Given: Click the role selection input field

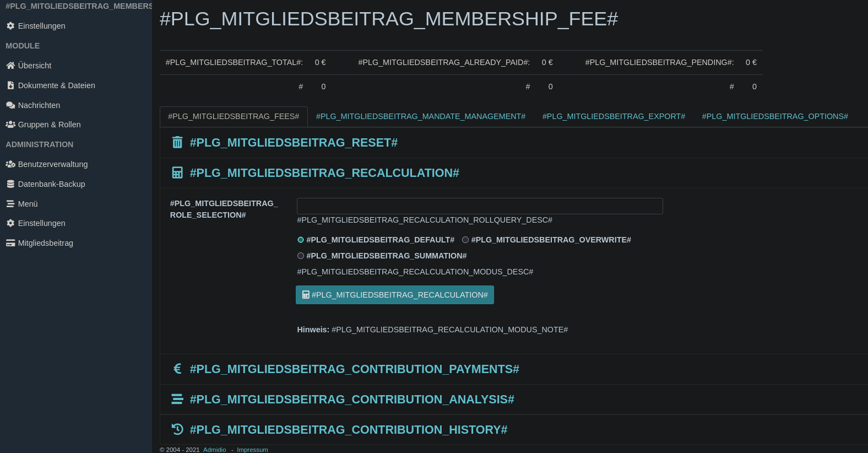Looking at the screenshot, I should [x=479, y=206].
